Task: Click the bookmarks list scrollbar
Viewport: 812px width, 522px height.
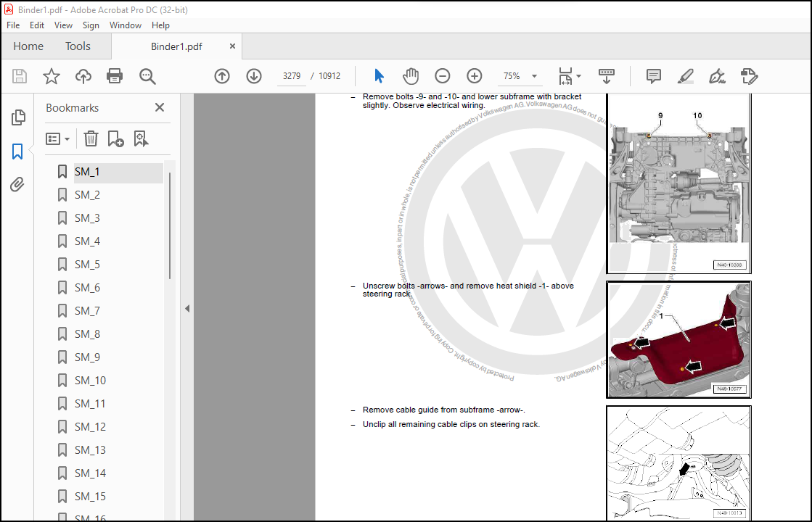Action: (169, 225)
